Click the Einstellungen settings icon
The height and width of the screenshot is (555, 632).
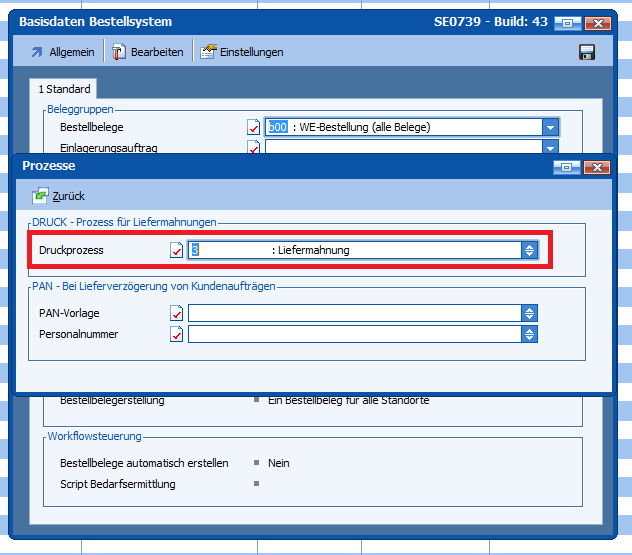click(x=208, y=52)
